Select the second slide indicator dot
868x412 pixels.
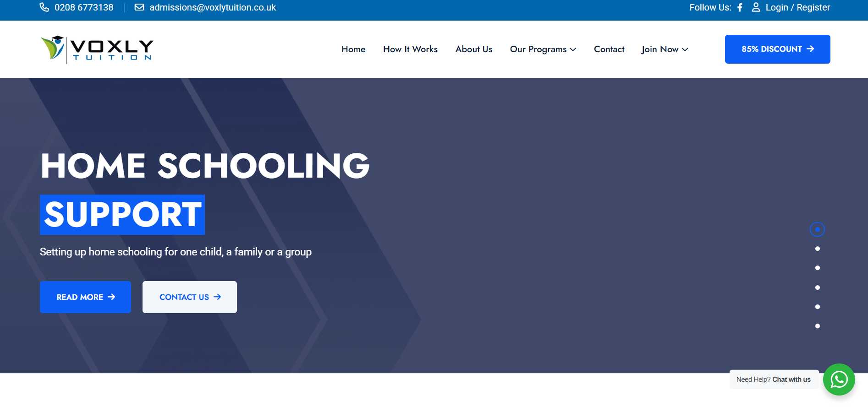pos(817,249)
